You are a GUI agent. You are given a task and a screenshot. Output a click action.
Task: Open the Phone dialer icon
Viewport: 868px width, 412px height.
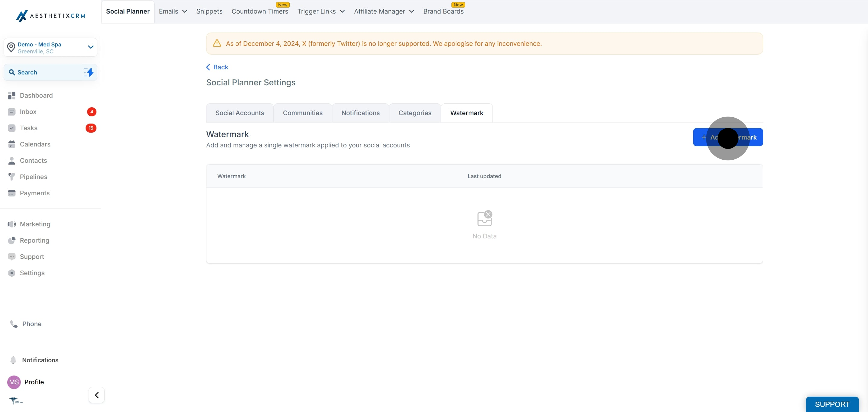point(14,324)
